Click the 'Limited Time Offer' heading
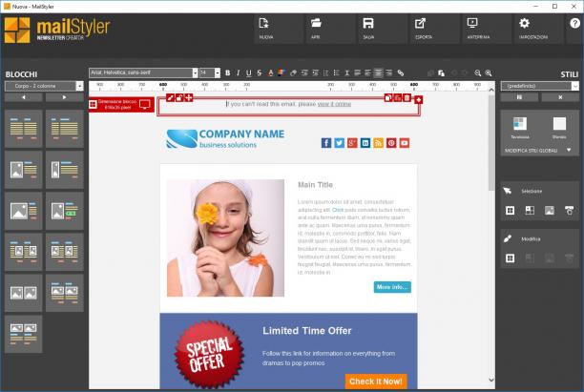 [307, 331]
